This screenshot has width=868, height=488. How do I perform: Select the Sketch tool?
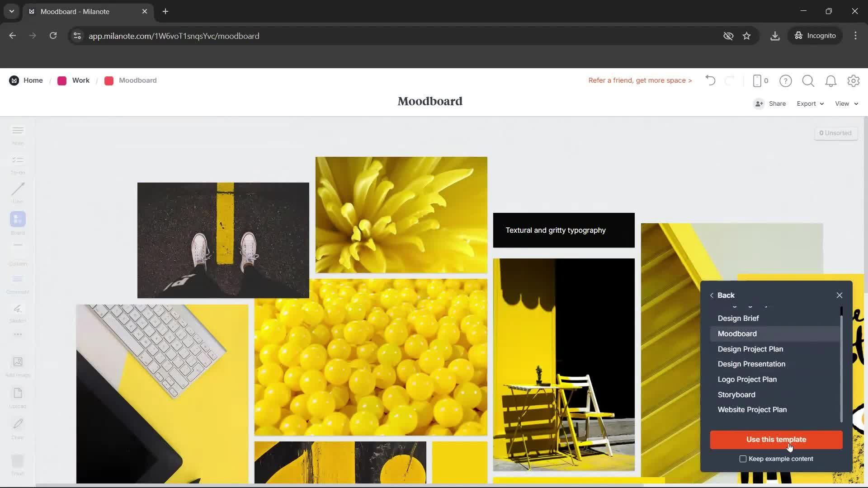(x=17, y=311)
